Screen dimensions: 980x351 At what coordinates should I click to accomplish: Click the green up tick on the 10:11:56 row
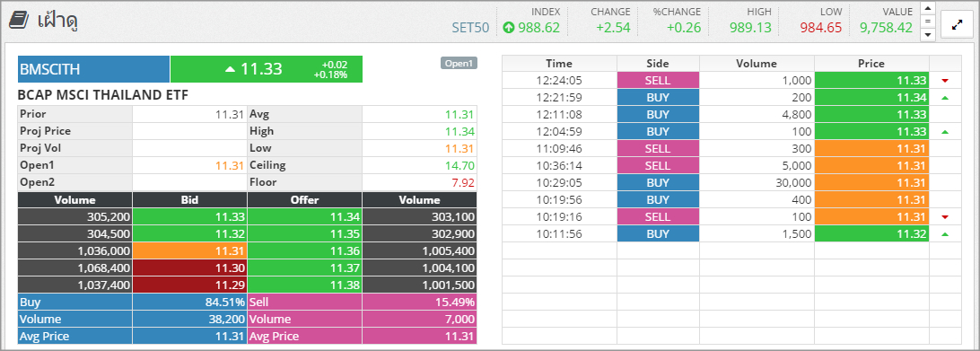[945, 234]
